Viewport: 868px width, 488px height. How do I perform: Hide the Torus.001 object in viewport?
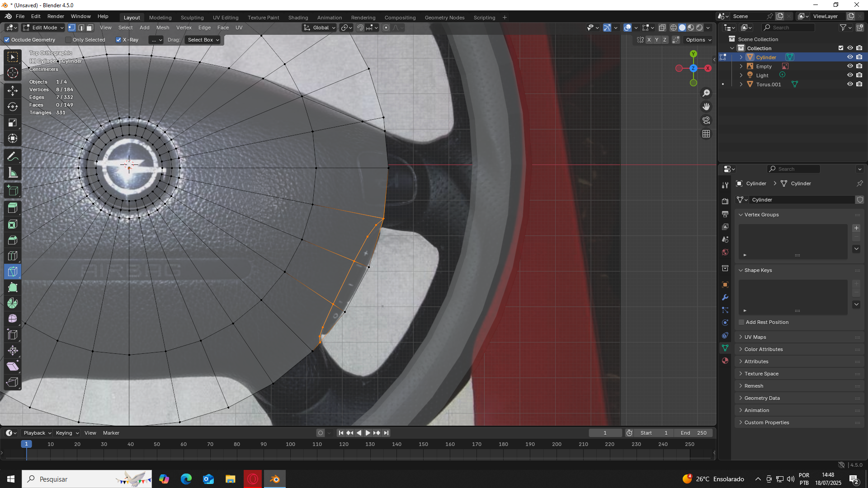[849, 84]
